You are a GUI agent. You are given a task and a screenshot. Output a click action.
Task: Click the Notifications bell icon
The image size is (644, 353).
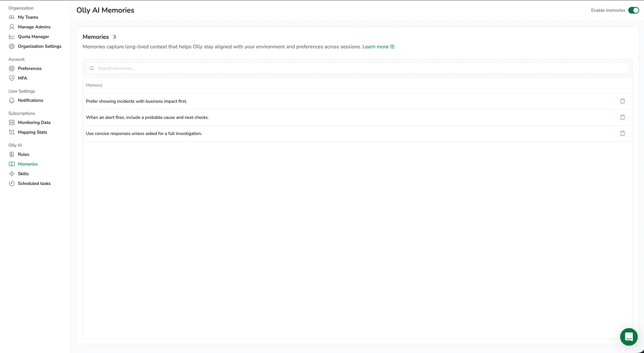point(12,101)
